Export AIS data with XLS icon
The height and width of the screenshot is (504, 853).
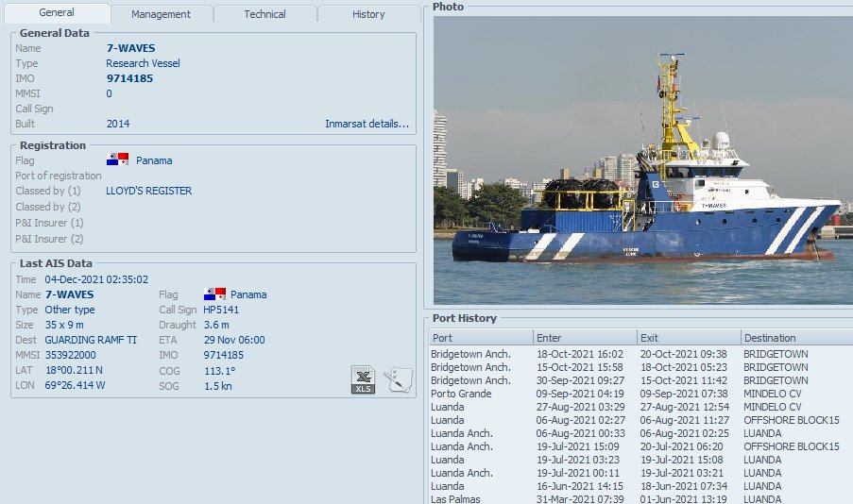tap(363, 379)
